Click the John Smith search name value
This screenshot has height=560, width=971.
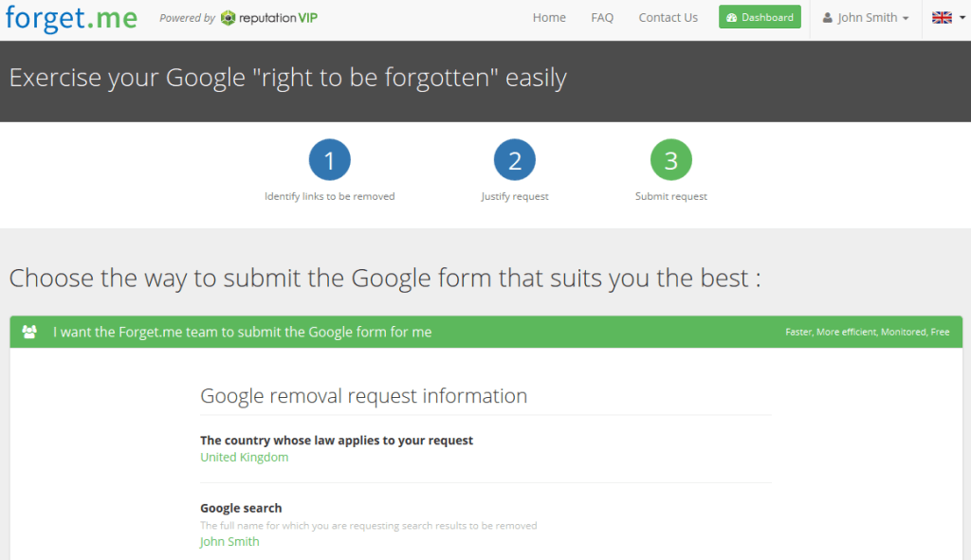(229, 542)
